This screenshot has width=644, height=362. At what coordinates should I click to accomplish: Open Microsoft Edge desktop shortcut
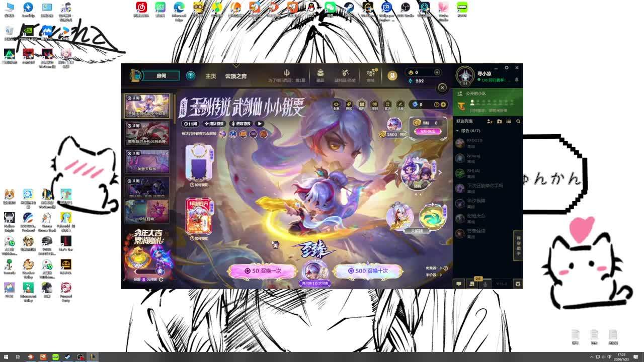click(179, 10)
